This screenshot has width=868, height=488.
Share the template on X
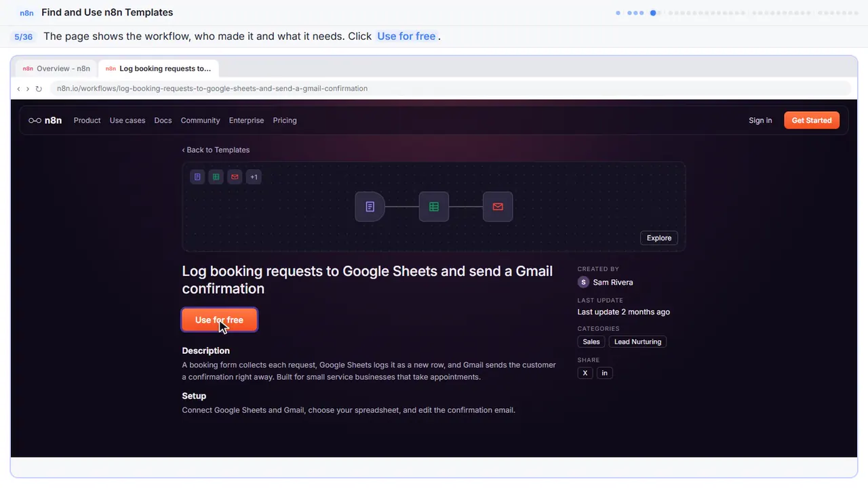pos(585,373)
